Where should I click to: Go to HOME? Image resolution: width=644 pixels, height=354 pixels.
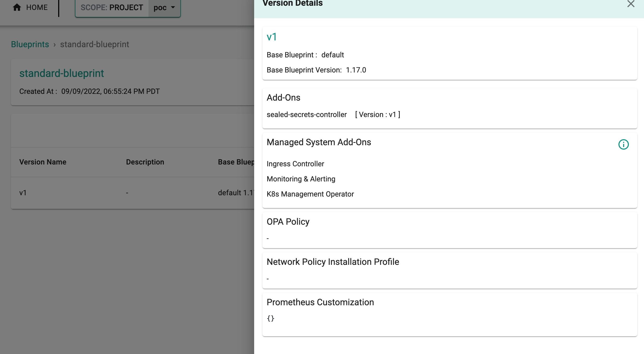(x=30, y=7)
